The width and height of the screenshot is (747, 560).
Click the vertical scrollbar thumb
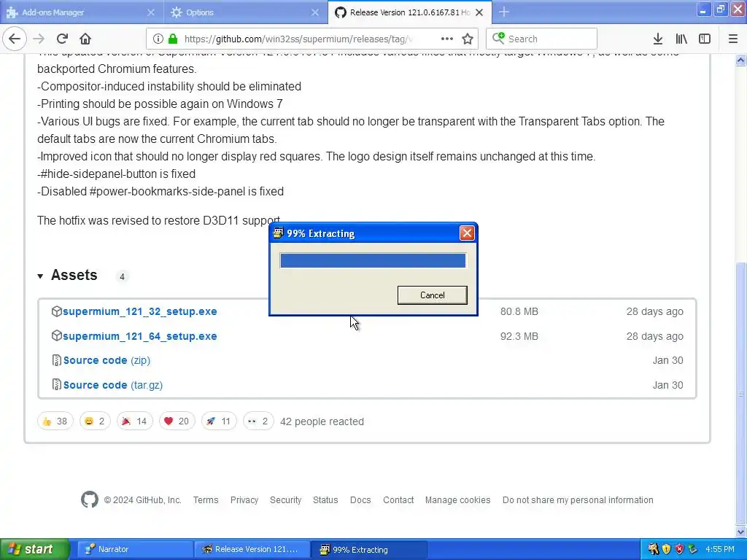740,393
